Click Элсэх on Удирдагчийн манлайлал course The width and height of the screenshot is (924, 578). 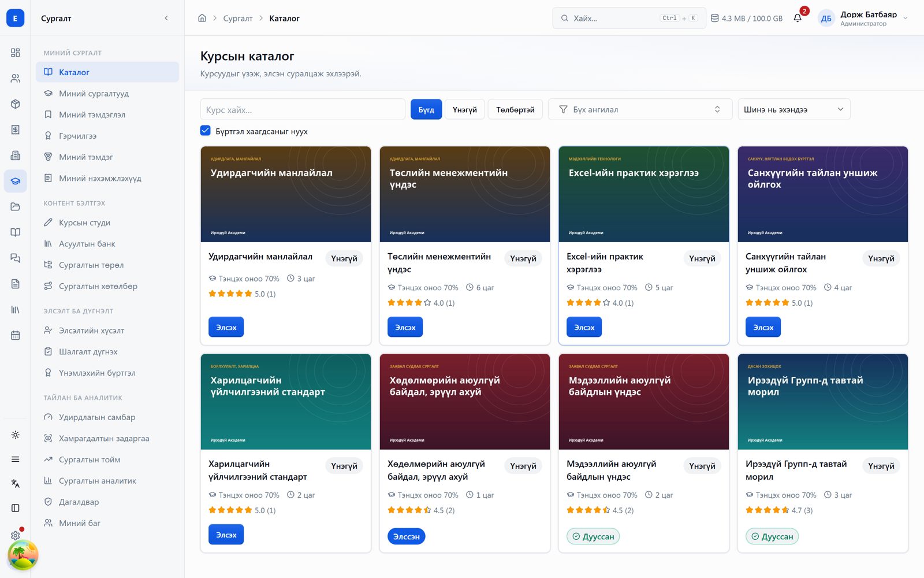pyautogui.click(x=226, y=327)
